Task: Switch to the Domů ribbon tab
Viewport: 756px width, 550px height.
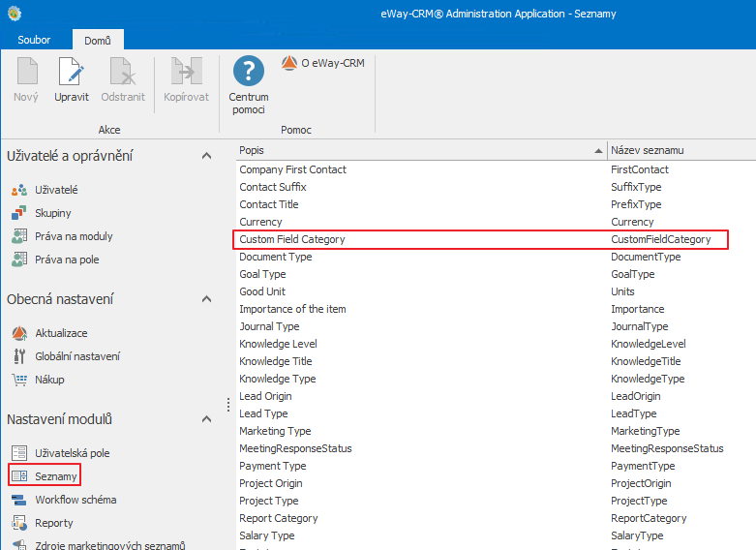Action: point(98,41)
